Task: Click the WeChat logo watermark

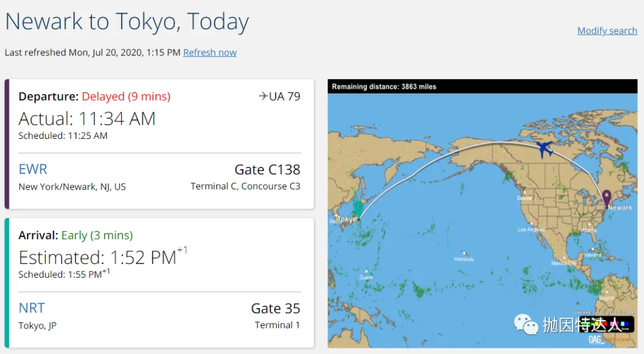Action: [526, 324]
